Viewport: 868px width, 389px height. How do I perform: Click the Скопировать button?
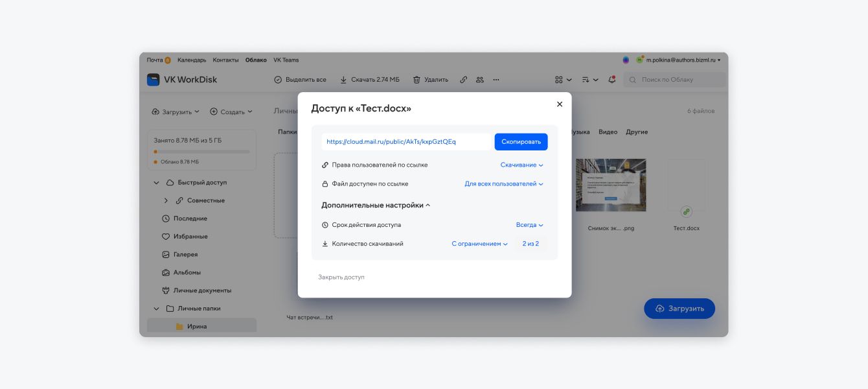point(521,142)
